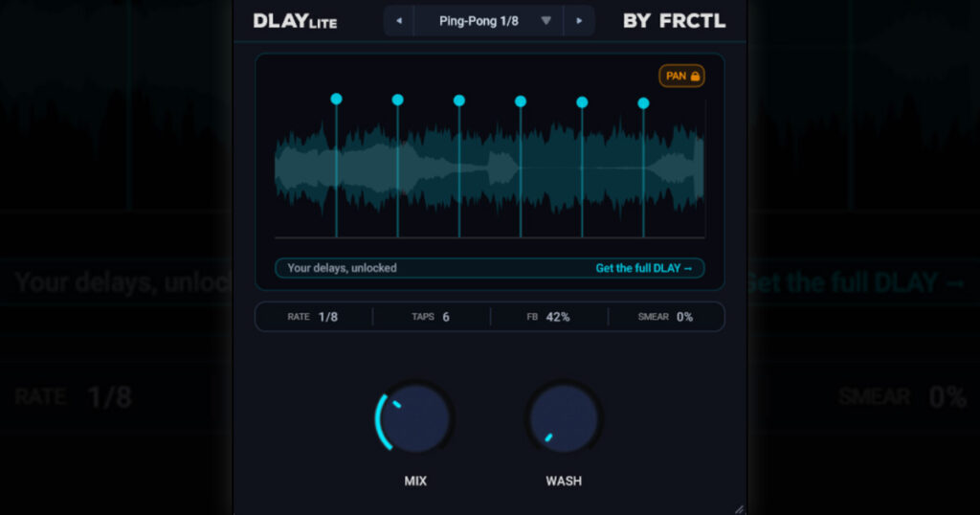
Task: Click the MIX knob
Action: [x=415, y=418]
